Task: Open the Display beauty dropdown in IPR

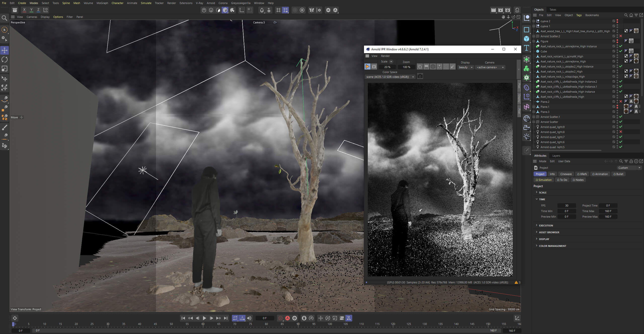Action: point(466,67)
